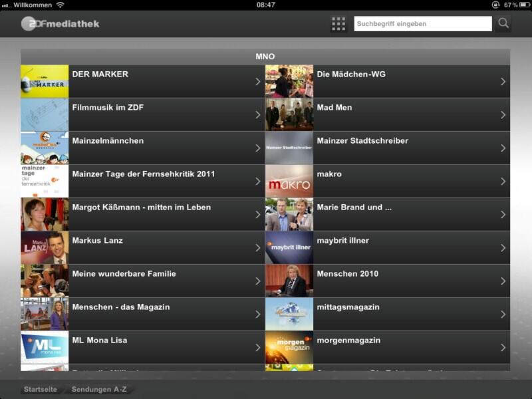Tap the ZDFmediathek logo
The width and height of the screenshot is (532, 399).
60,24
